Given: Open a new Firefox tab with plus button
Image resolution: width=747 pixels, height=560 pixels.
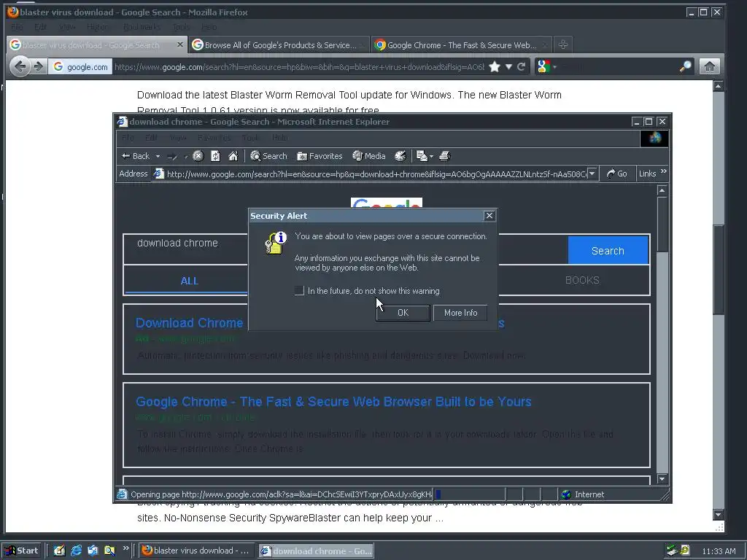Looking at the screenshot, I should point(563,44).
